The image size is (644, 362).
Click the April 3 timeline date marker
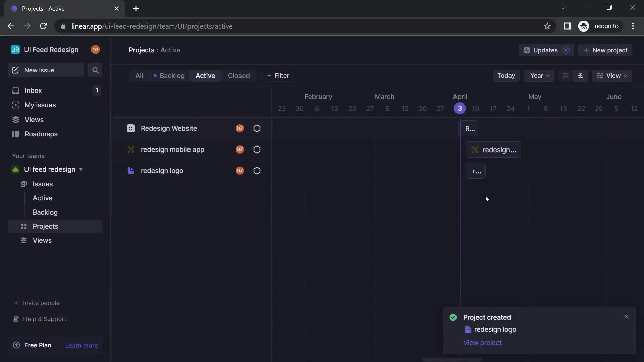pyautogui.click(x=460, y=109)
